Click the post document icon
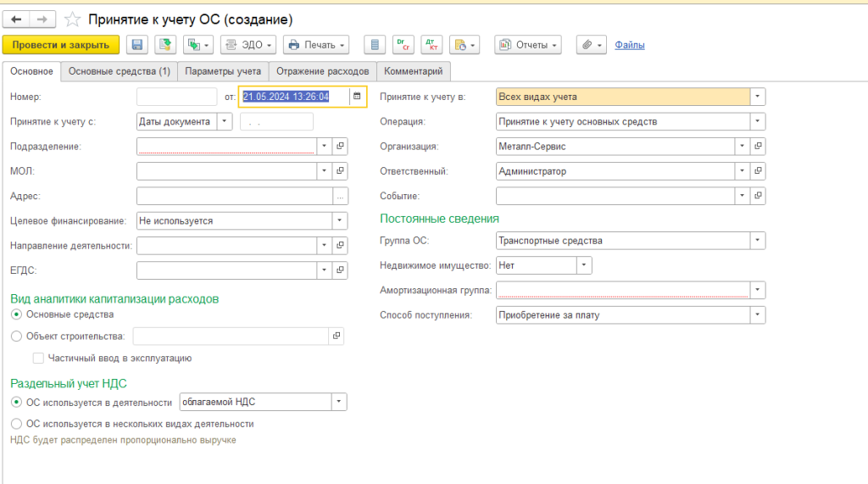The width and height of the screenshot is (868, 484). coord(165,45)
